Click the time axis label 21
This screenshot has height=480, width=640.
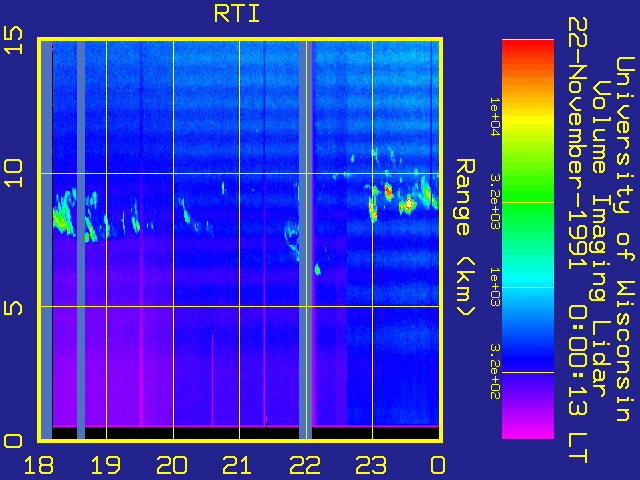238,465
